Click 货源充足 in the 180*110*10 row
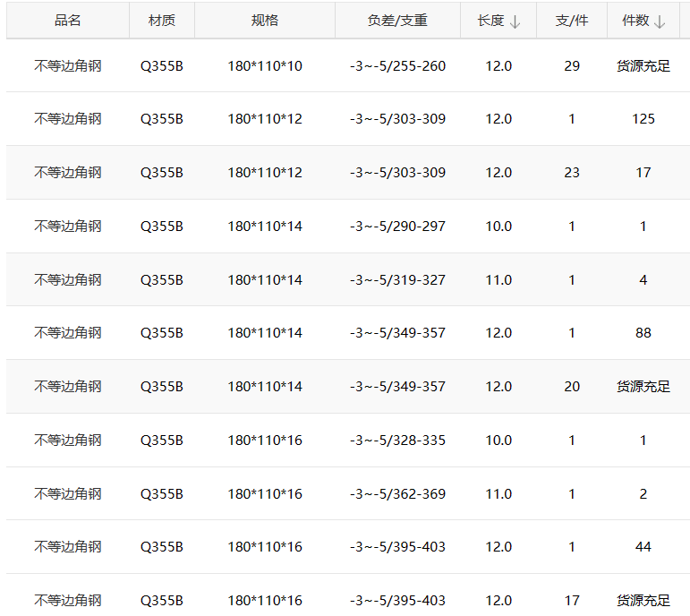This screenshot has height=616, width=690. coord(643,66)
